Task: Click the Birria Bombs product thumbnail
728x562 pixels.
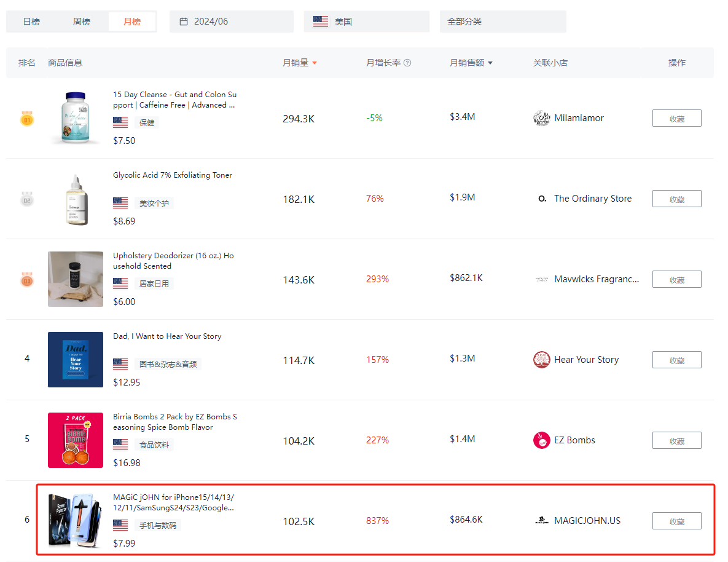Action: (76, 440)
